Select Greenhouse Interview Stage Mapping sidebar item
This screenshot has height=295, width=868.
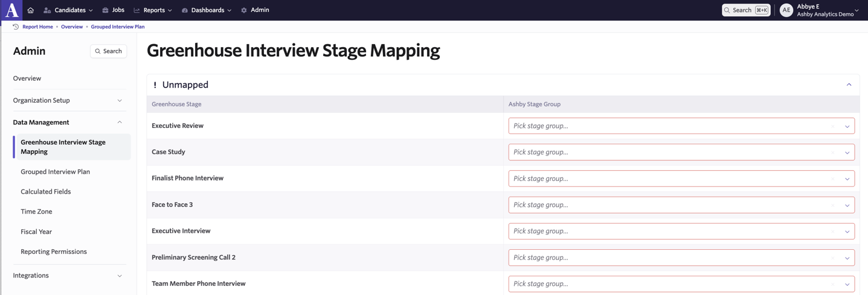pos(72,147)
